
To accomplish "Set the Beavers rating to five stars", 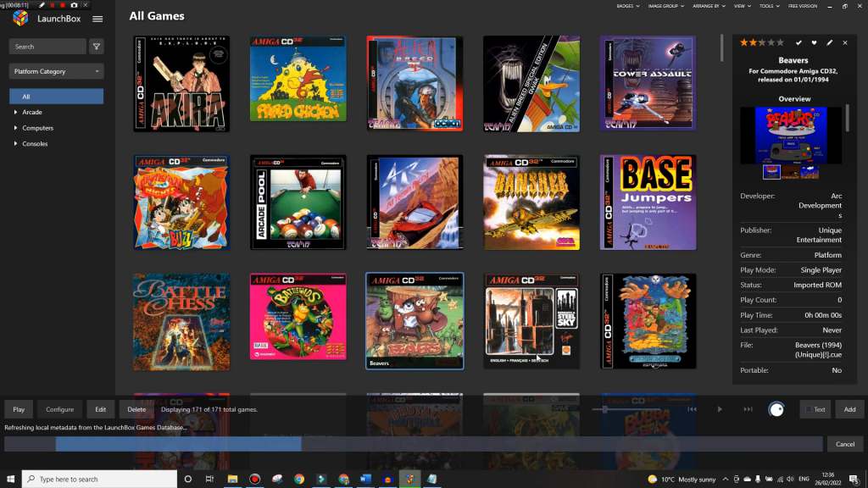I will 780,42.
